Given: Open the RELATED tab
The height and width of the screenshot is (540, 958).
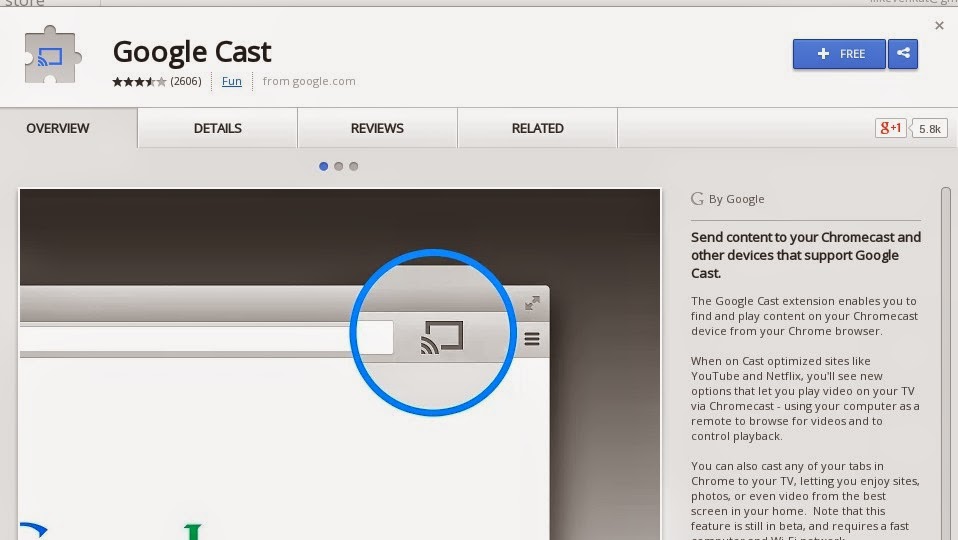Looking at the screenshot, I should click(x=538, y=128).
